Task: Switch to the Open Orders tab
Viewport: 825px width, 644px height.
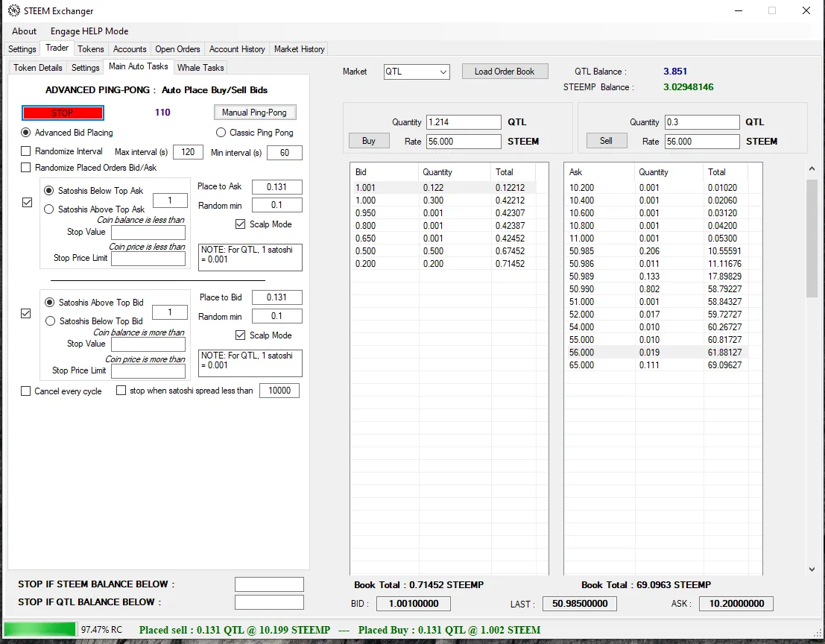Action: pyautogui.click(x=177, y=49)
